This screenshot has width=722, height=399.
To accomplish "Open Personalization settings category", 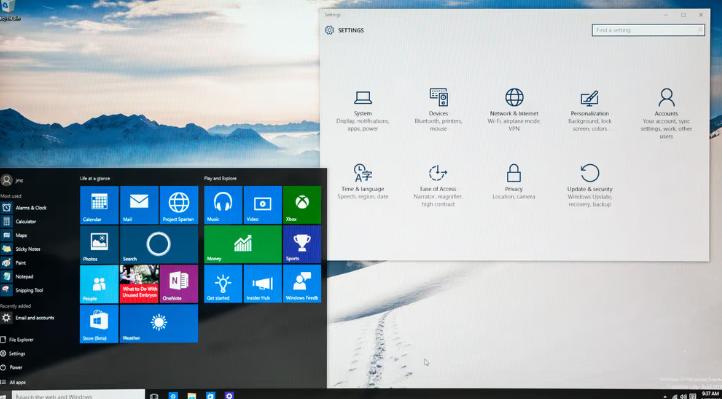I will [x=589, y=110].
